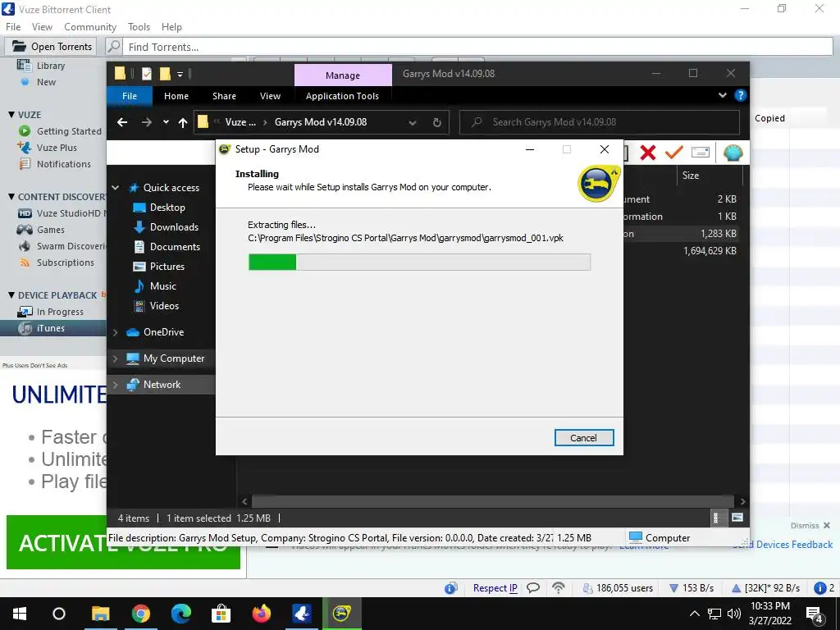Click the Find Torrents search field
Image resolution: width=840 pixels, height=630 pixels.
point(478,47)
